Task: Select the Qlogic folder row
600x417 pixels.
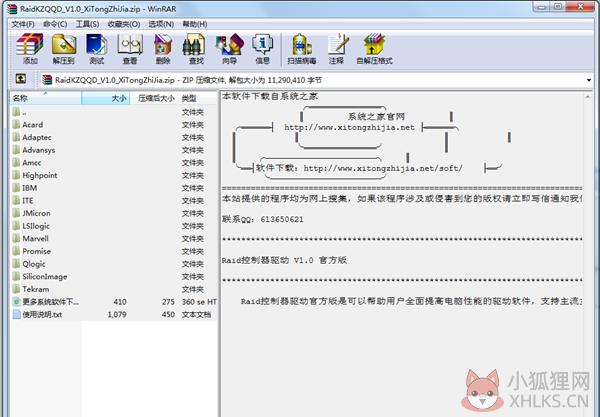Action: coord(114,264)
